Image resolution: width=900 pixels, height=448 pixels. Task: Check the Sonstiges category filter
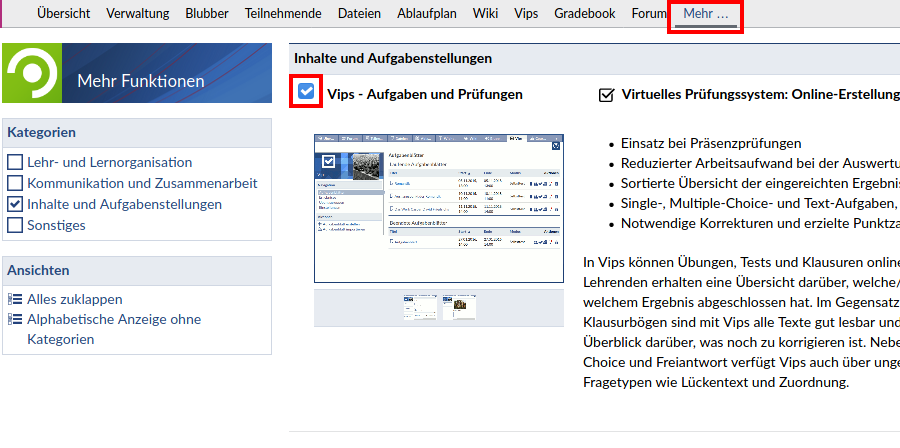click(x=15, y=225)
